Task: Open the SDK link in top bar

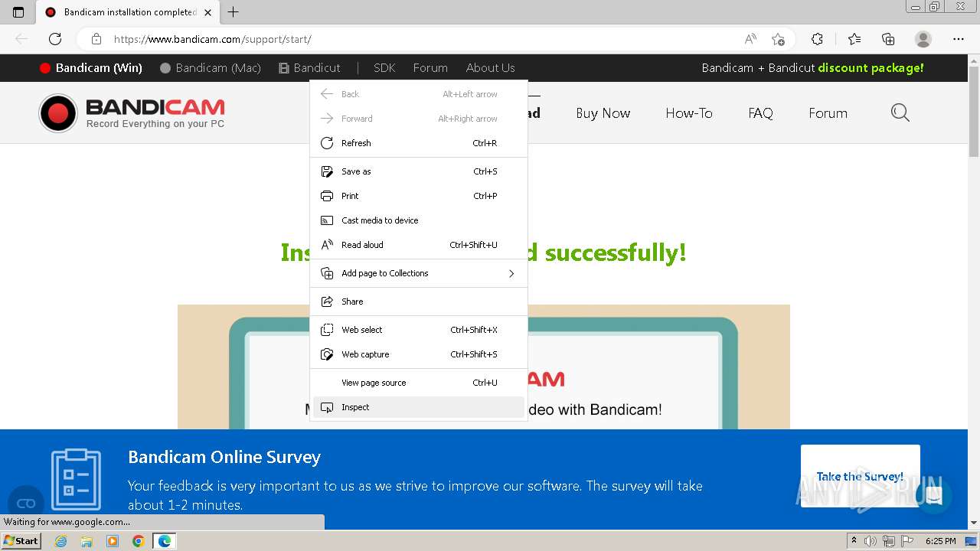Action: click(x=384, y=68)
